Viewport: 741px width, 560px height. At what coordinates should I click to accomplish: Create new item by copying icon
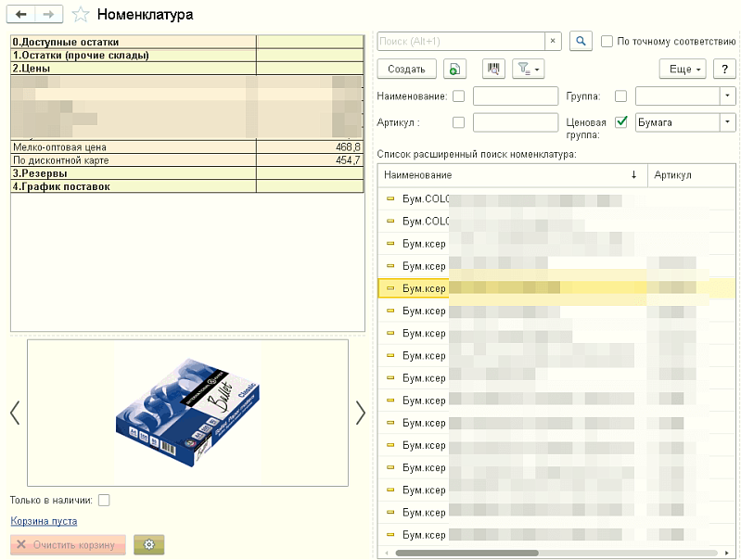454,70
